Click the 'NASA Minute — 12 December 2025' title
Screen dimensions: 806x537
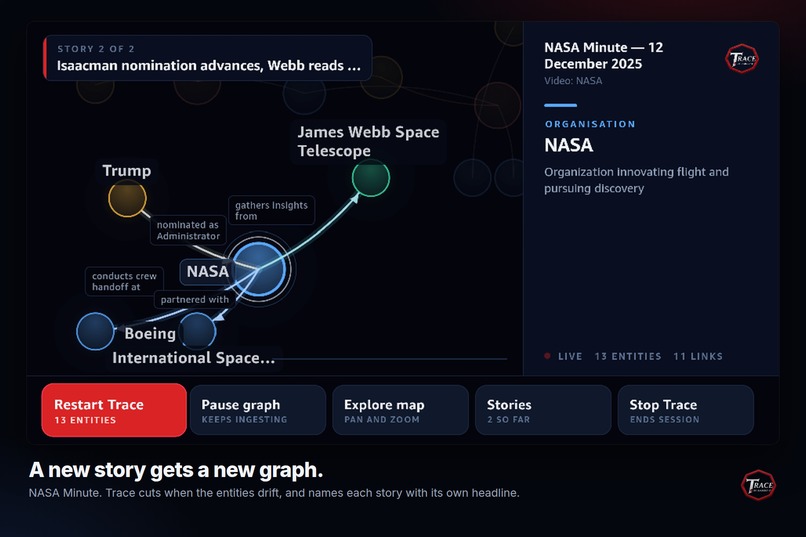(603, 55)
